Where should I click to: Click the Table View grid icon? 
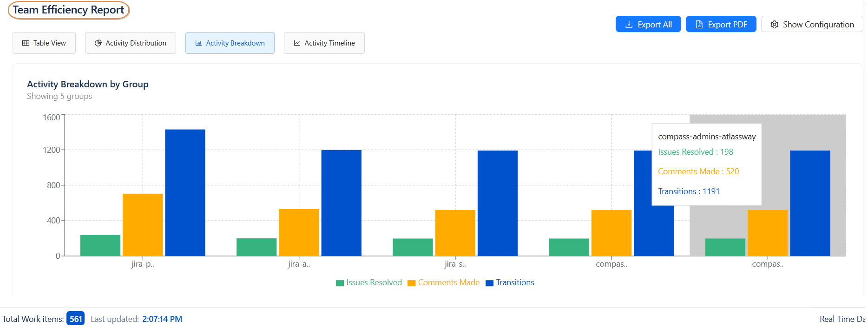[26, 43]
